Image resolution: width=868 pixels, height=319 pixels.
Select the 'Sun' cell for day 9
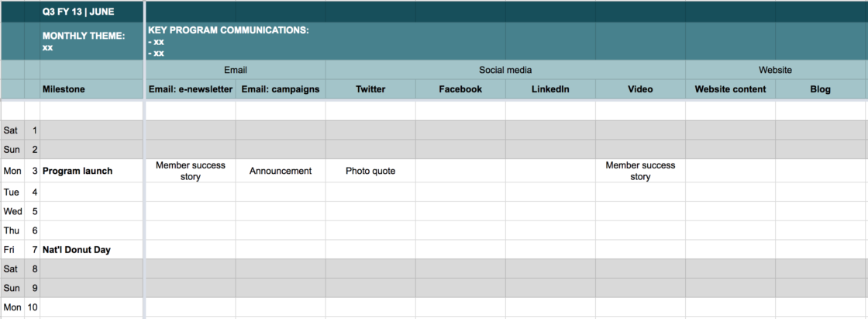click(12, 288)
